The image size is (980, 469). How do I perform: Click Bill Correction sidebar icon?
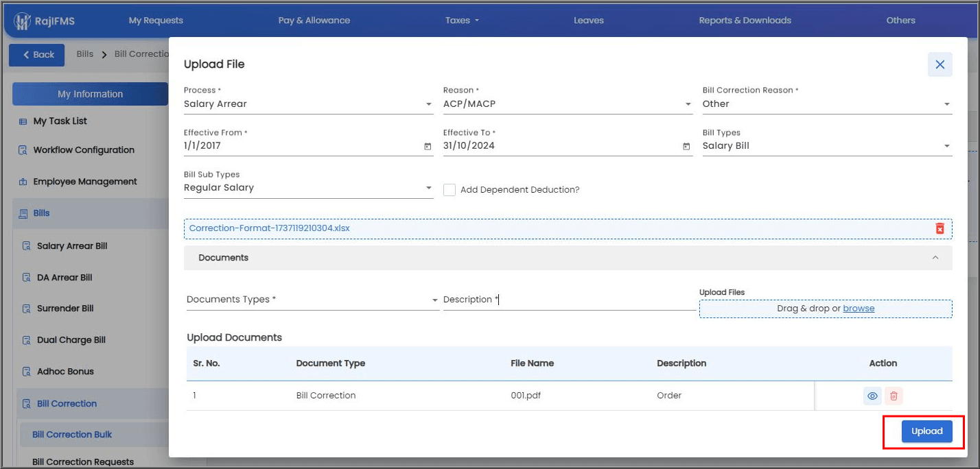[27, 404]
